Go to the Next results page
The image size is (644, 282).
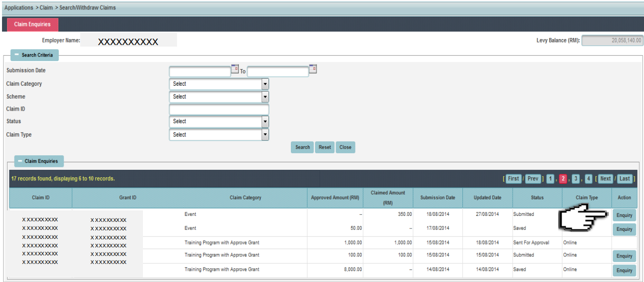(606, 179)
